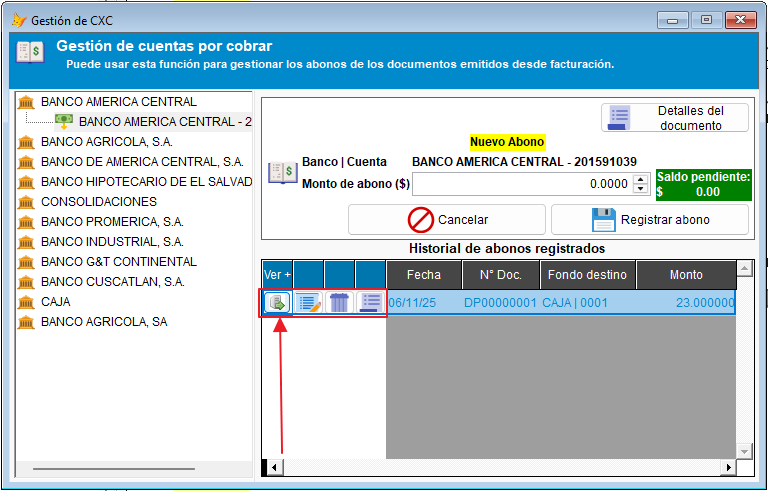
Task: Decrease Monto de abono with down arrow
Action: click(x=641, y=189)
